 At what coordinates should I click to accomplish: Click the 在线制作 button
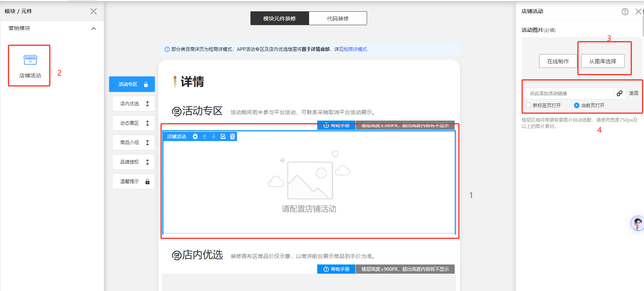click(x=558, y=61)
